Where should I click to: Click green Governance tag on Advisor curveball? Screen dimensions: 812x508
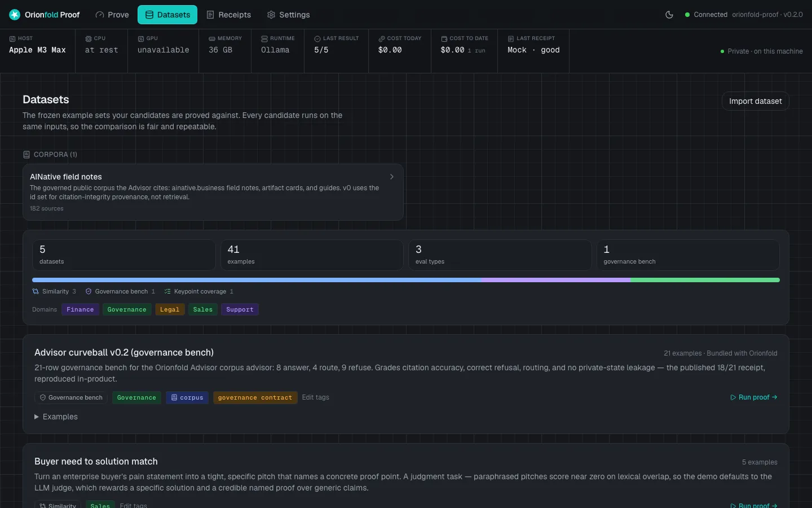tap(136, 397)
